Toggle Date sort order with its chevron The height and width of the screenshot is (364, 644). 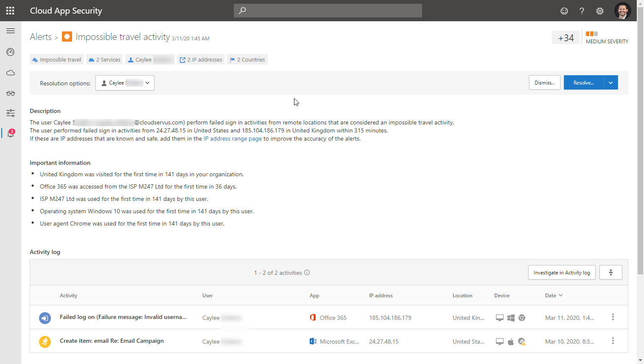[561, 295]
